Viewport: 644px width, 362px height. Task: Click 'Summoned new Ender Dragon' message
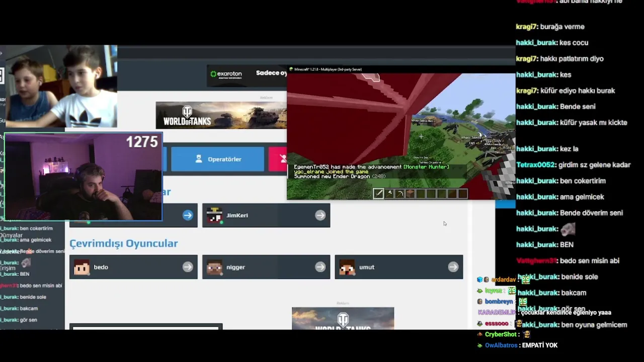tap(340, 176)
